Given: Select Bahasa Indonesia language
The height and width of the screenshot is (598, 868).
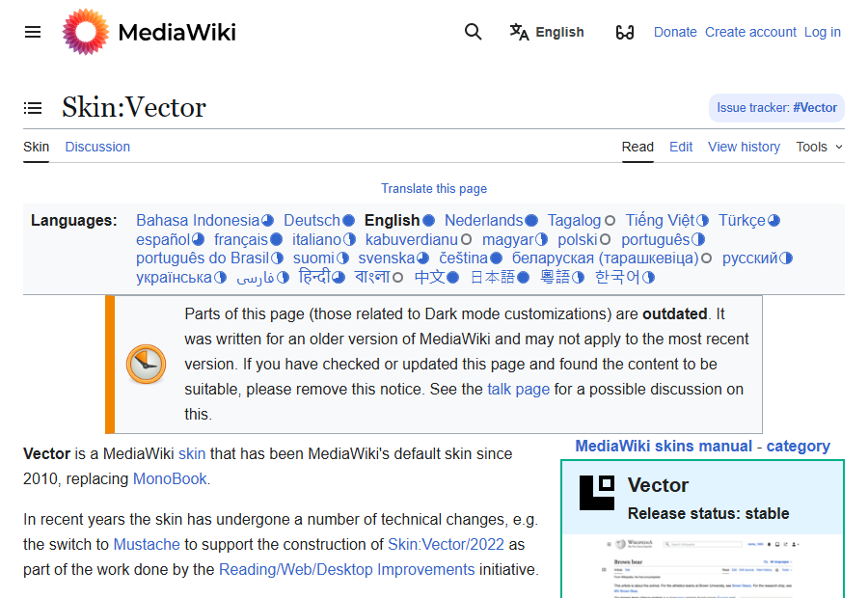Looking at the screenshot, I should pos(198,220).
